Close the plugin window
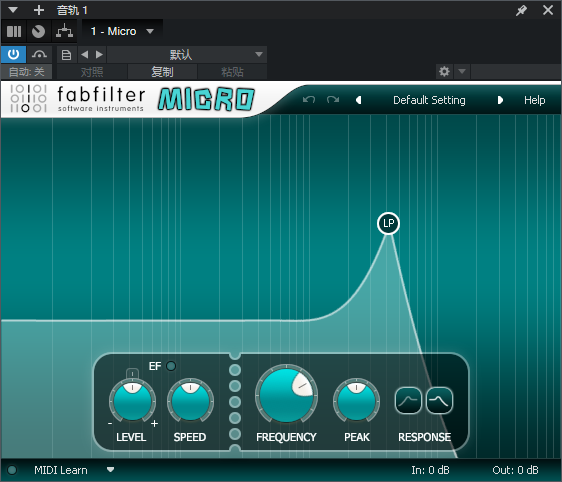562x482 pixels. click(548, 10)
